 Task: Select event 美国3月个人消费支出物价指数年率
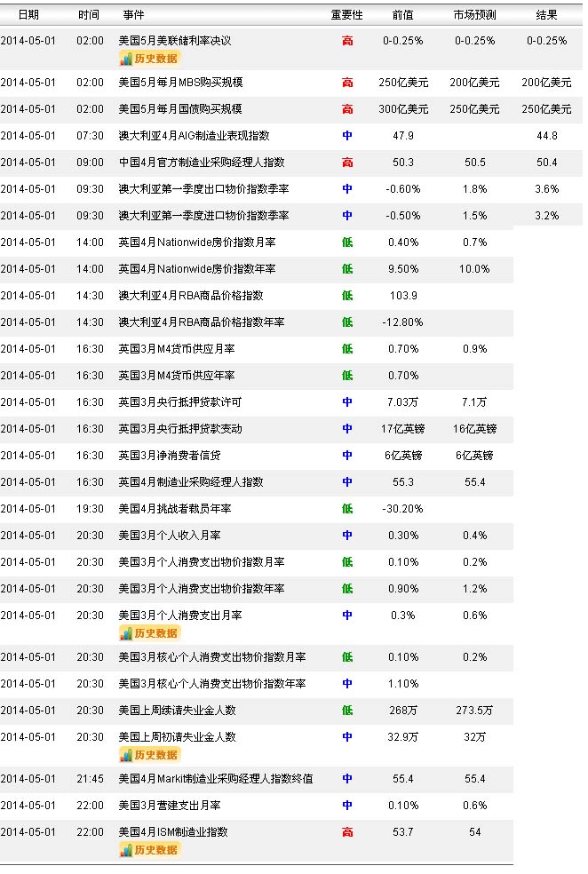pyautogui.click(x=202, y=589)
